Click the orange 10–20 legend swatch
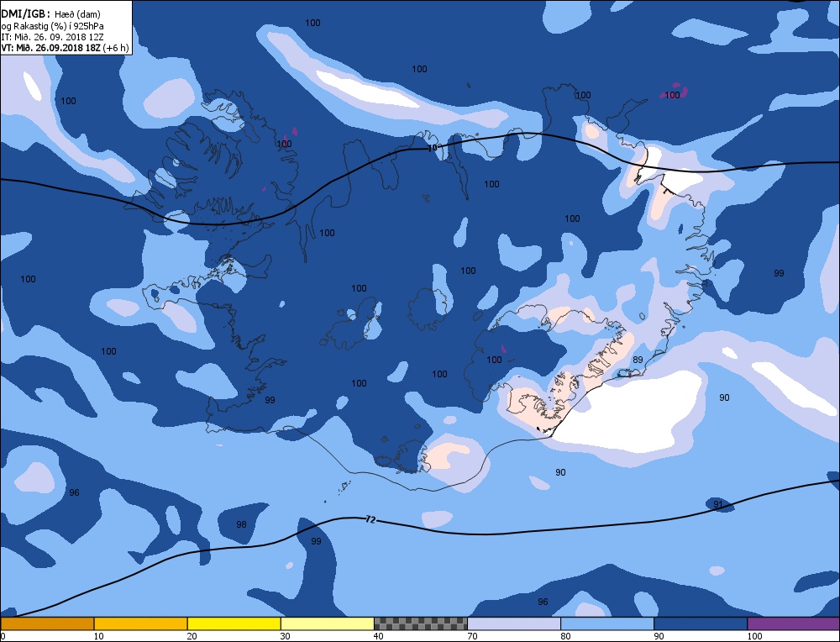 point(140,624)
